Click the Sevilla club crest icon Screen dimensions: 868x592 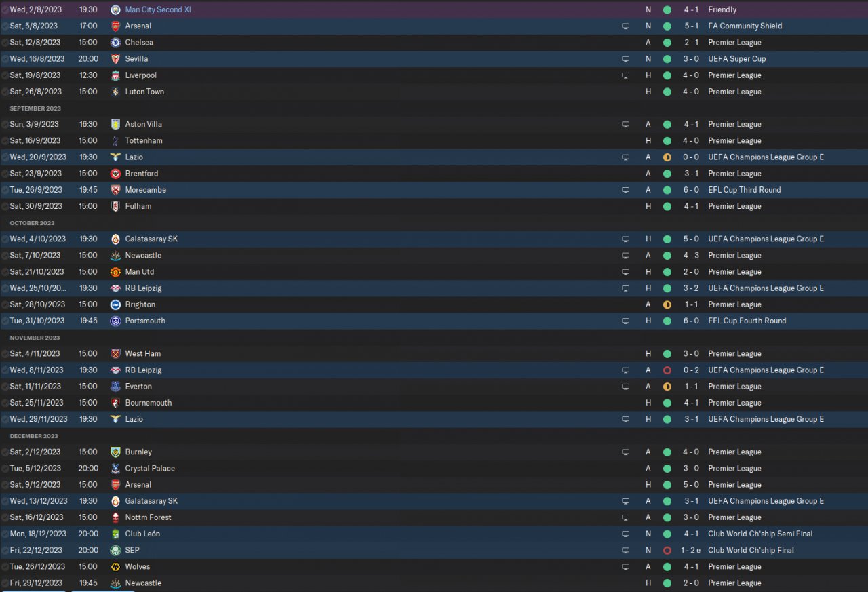point(115,59)
